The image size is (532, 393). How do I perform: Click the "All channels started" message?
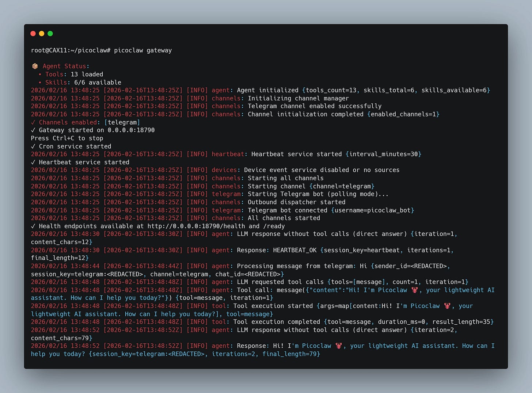[x=284, y=218]
